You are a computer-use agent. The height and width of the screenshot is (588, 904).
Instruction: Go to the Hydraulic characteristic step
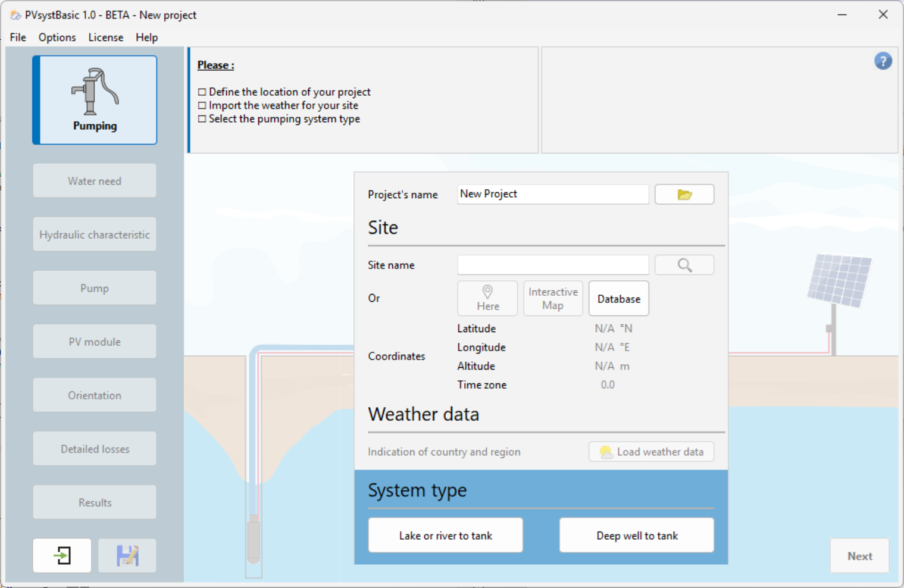point(95,234)
